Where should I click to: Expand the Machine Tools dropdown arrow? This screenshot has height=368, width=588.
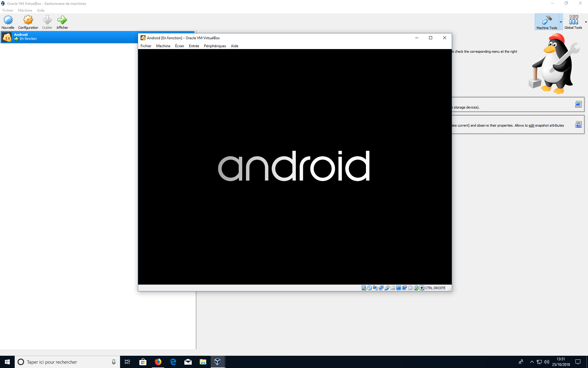561,22
